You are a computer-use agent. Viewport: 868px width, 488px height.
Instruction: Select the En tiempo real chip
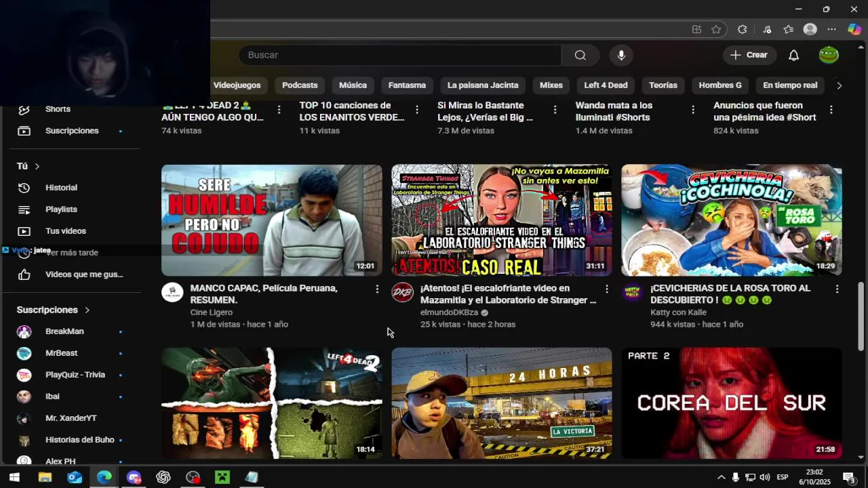coord(790,85)
